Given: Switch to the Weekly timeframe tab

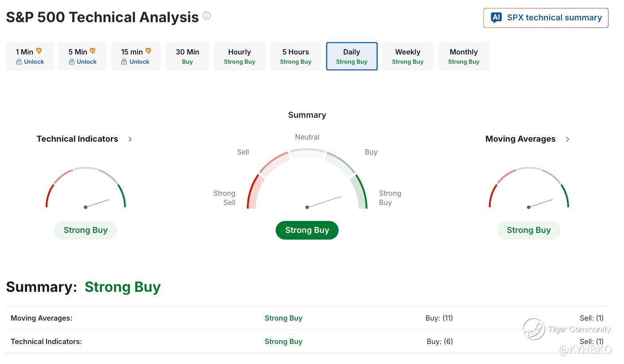Looking at the screenshot, I should point(407,56).
